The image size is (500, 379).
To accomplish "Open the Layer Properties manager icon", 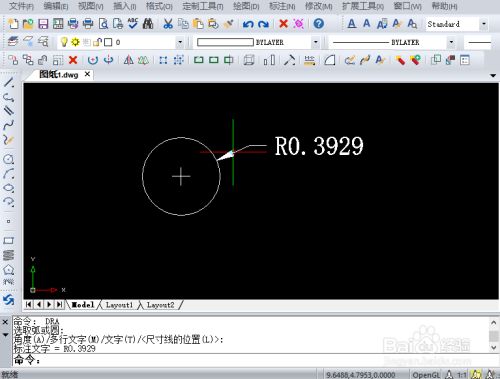I will pos(13,42).
